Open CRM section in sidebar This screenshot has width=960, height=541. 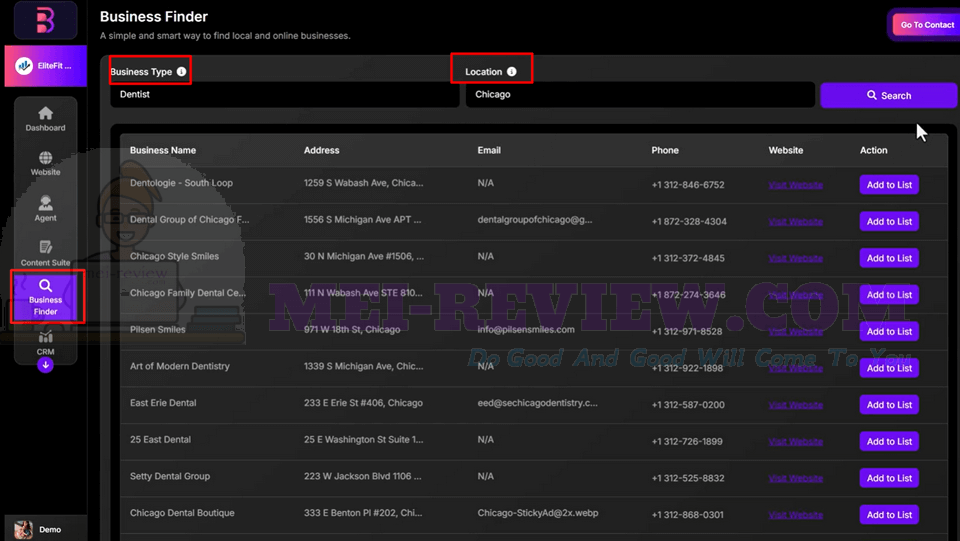tap(45, 343)
